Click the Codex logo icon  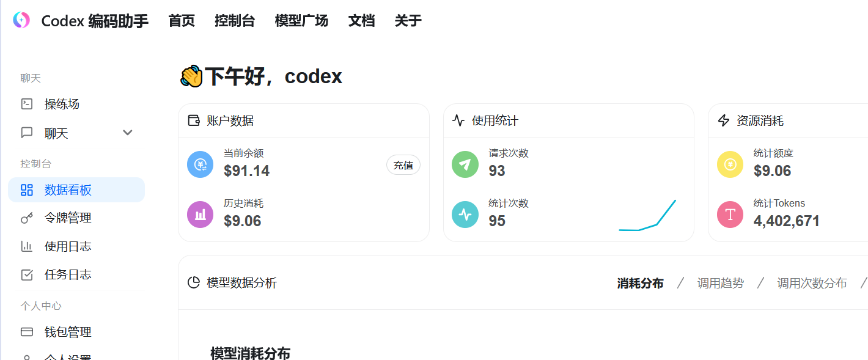21,20
